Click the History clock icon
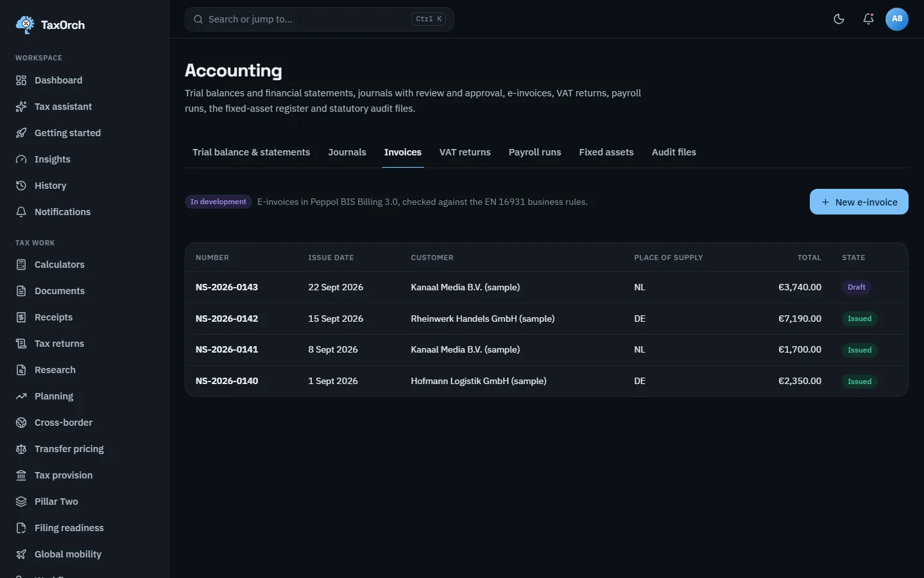Image resolution: width=924 pixels, height=578 pixels. (x=21, y=186)
